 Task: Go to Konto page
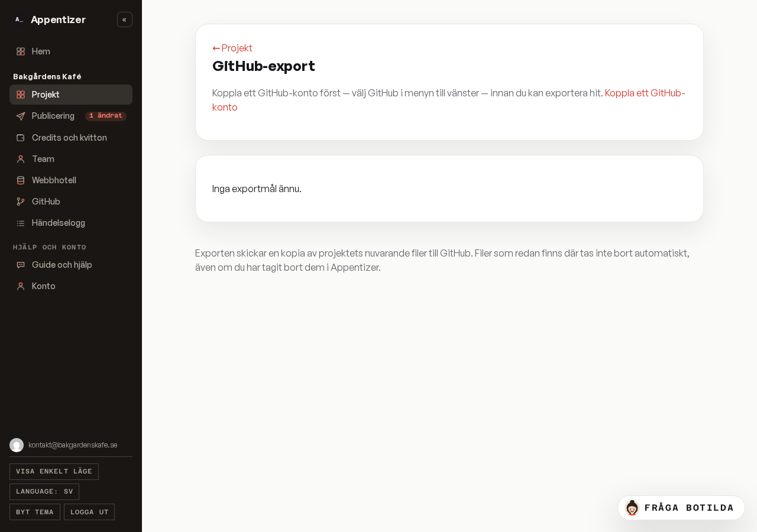pyautogui.click(x=71, y=286)
